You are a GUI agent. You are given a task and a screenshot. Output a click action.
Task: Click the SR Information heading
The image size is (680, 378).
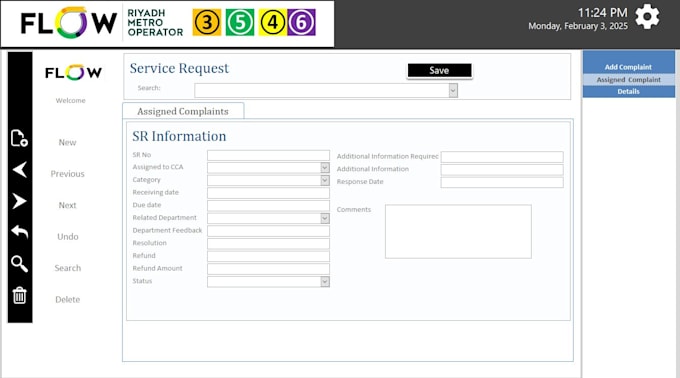pyautogui.click(x=179, y=136)
